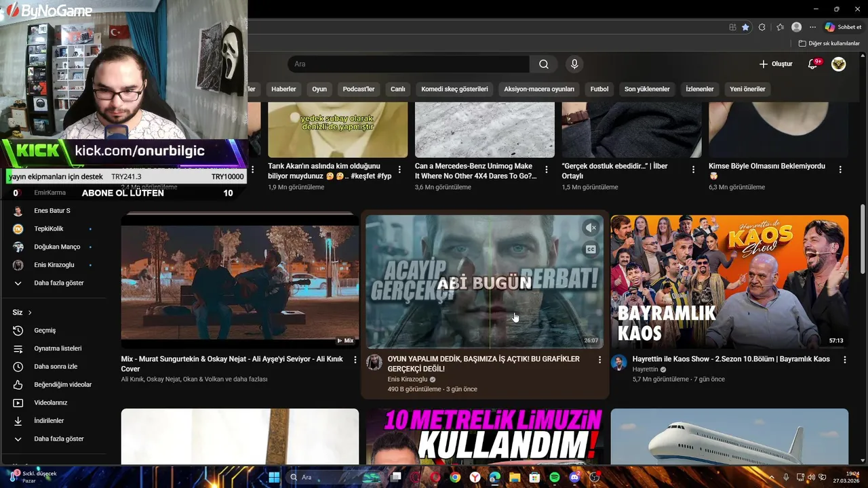The width and height of the screenshot is (868, 488).
Task: Open options for Mercedes-Benz Unimog video
Action: coord(547,169)
